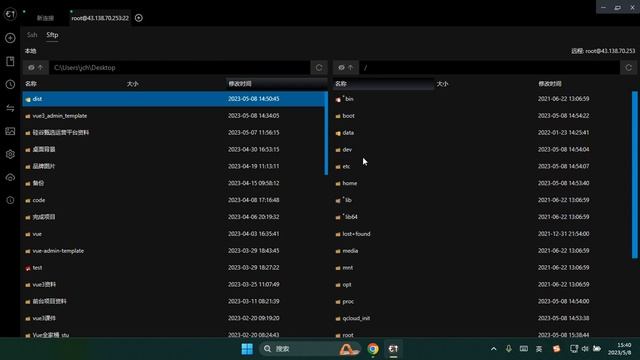
Task: Click the electerm logo icon
Action: [x=10, y=14]
